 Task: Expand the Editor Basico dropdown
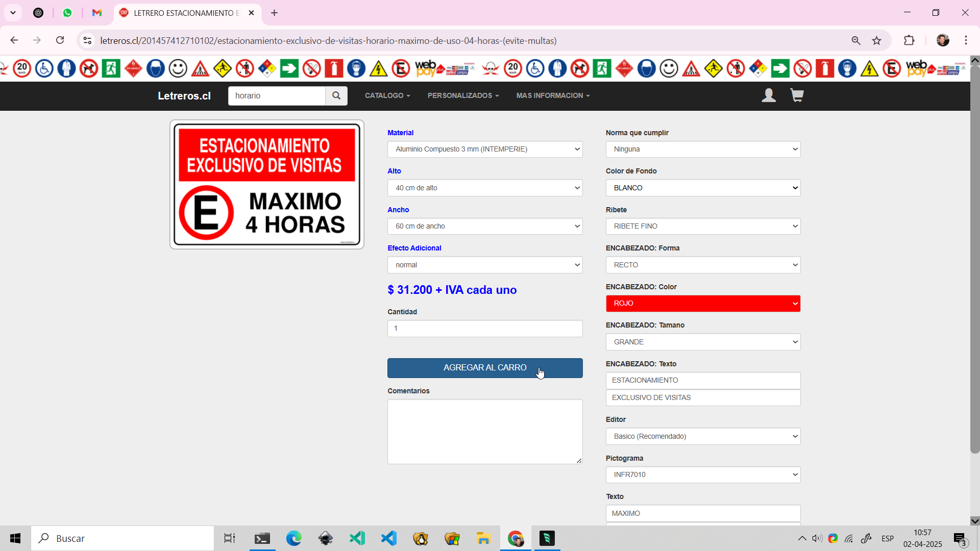click(x=703, y=436)
